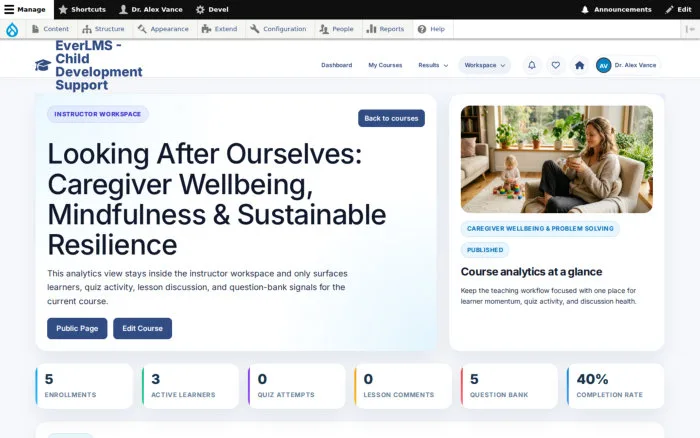Open the Announcements bell in top bar
This screenshot has width=700, height=438.
[x=616, y=9]
